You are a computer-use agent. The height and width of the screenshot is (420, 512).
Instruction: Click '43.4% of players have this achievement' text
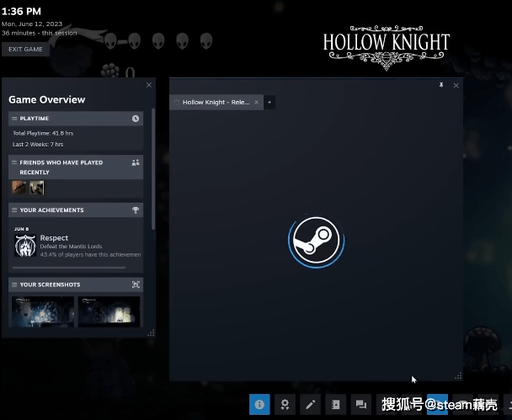[x=90, y=254]
